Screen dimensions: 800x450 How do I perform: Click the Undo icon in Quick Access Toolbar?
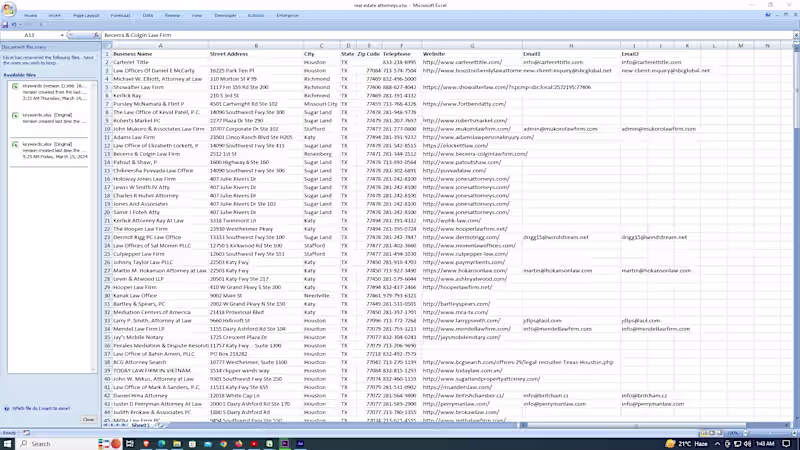pyautogui.click(x=14, y=24)
